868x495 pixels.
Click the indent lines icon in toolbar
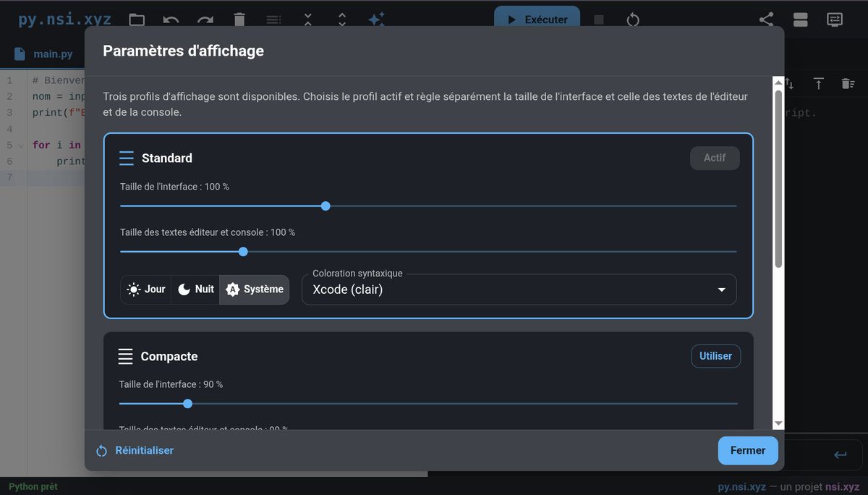(x=273, y=20)
